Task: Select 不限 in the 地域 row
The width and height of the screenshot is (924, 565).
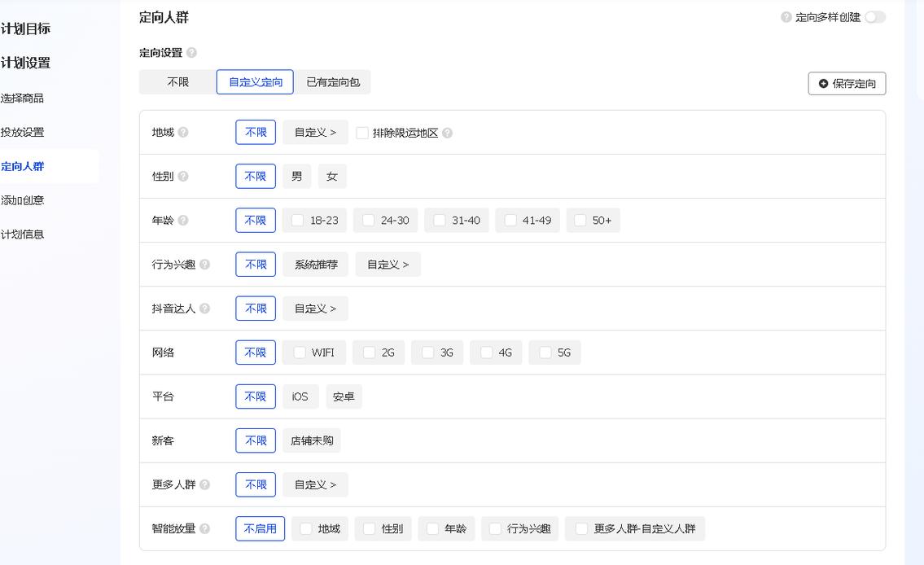Action: pyautogui.click(x=256, y=132)
